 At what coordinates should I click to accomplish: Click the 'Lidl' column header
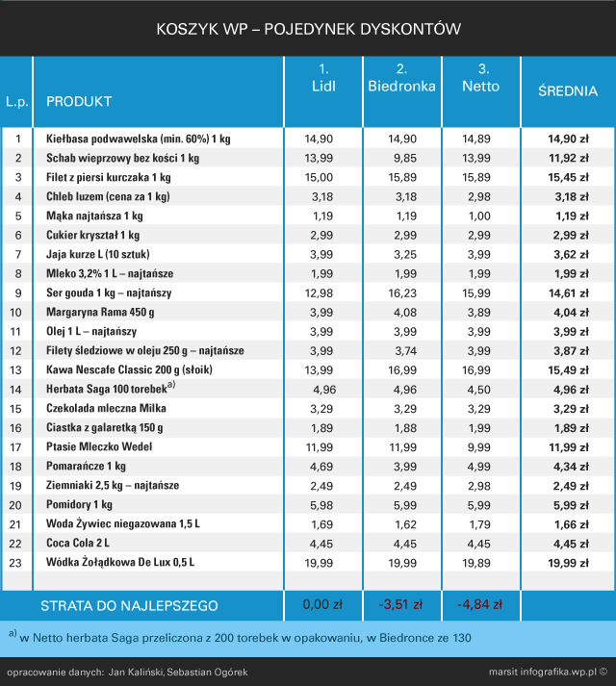[323, 87]
